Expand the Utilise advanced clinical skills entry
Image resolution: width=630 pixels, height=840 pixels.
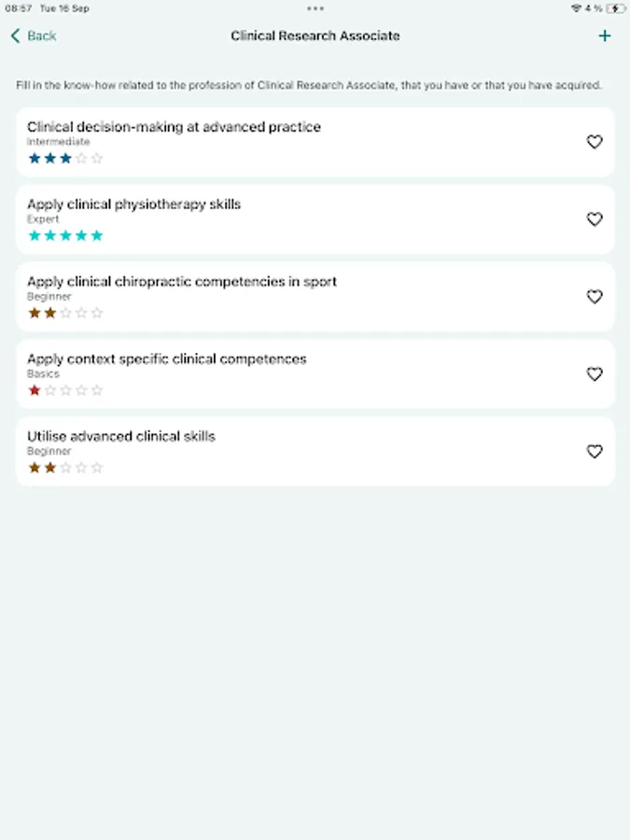(x=280, y=452)
